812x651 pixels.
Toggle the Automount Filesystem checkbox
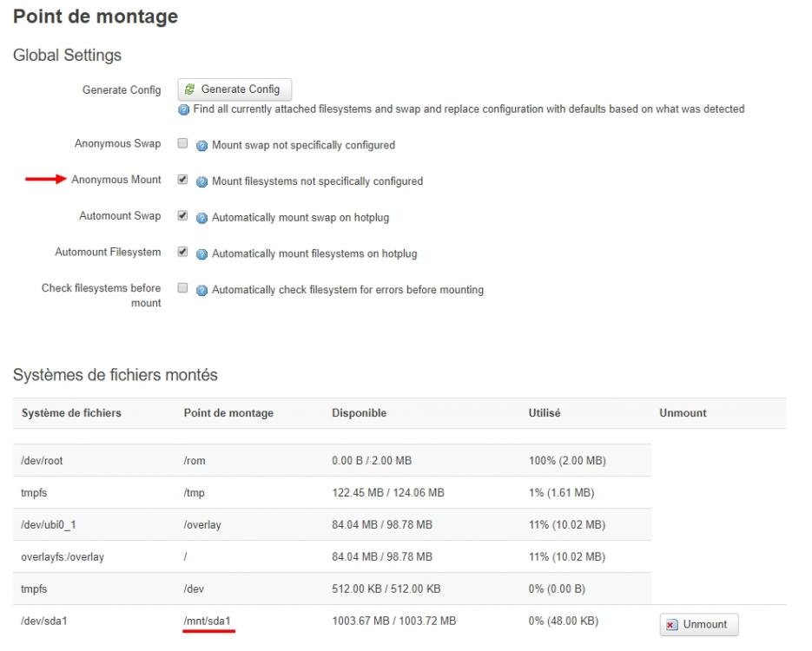(182, 253)
